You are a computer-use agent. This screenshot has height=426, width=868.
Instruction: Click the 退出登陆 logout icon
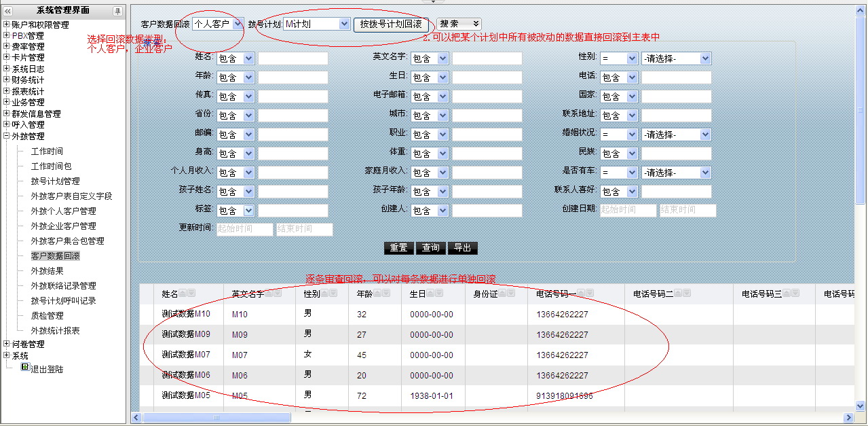point(25,367)
